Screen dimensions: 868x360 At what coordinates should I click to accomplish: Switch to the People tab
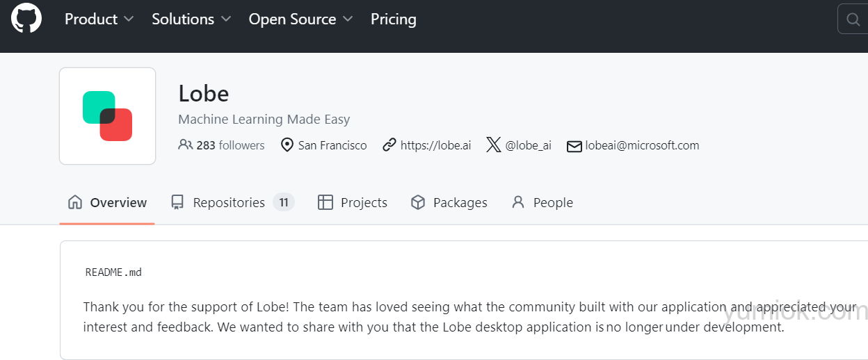coord(542,202)
